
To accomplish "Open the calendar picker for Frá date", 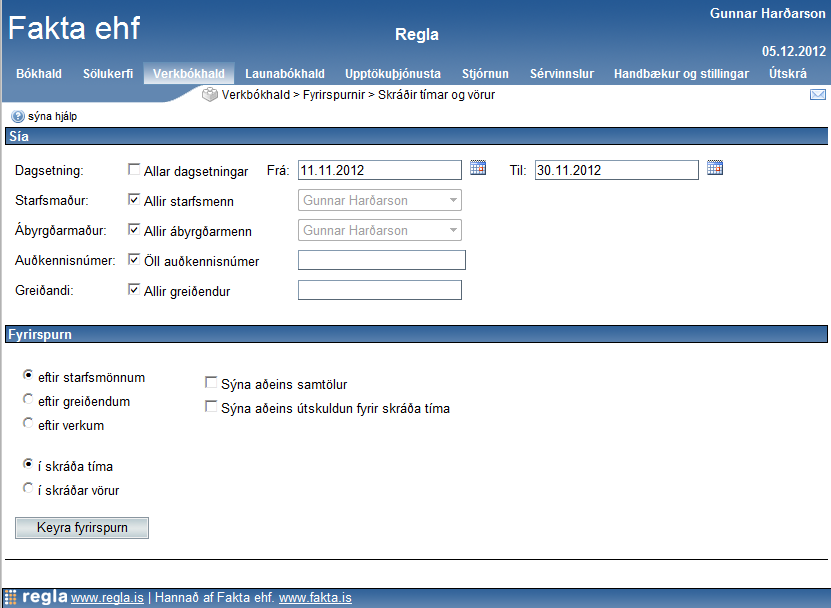I will [478, 168].
